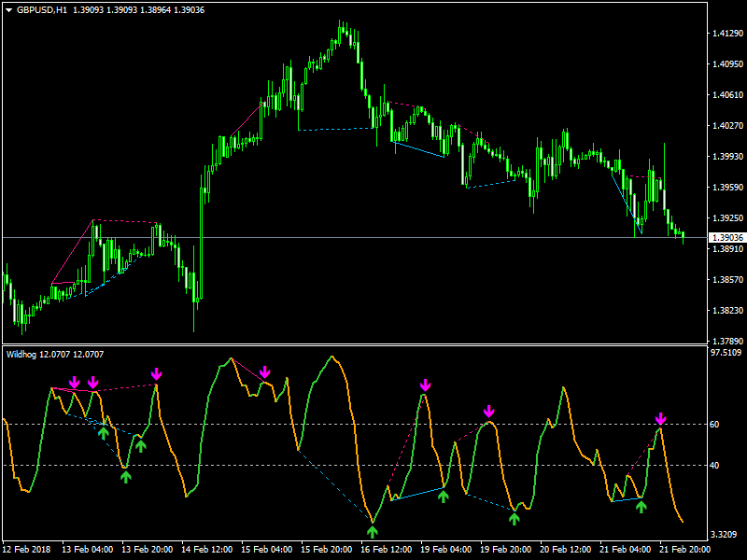Screen dimensions: 747x560
Task: Click the 60 level label on indicator scale
Action: pyautogui.click(x=713, y=425)
